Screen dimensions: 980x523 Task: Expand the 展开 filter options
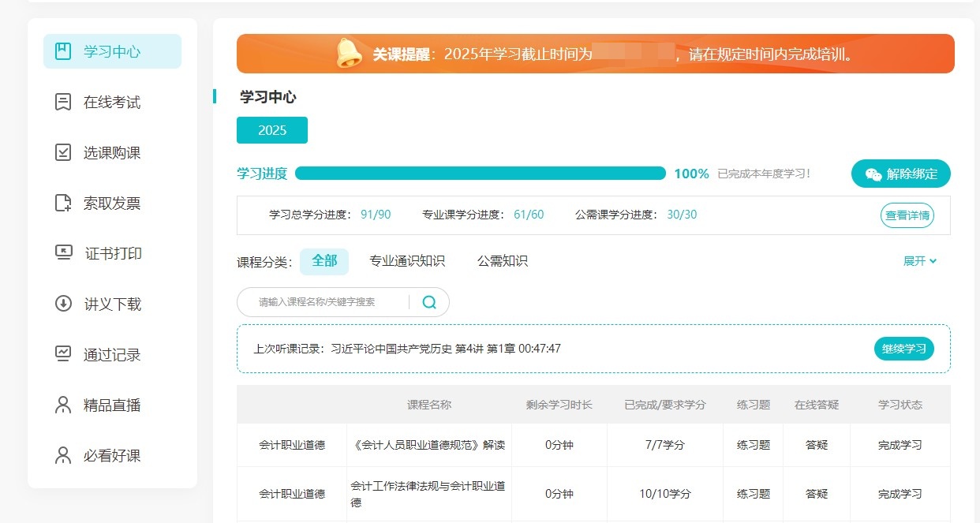click(919, 260)
